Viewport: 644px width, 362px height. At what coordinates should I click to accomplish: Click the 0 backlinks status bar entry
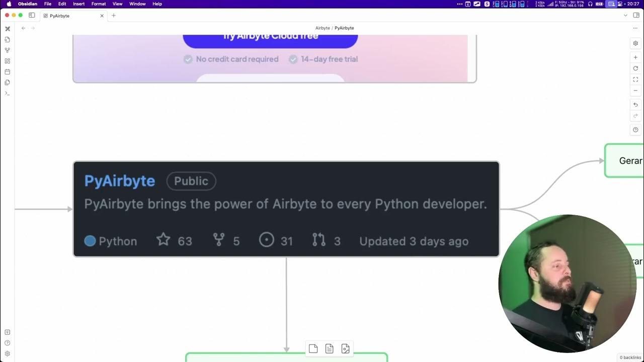[x=630, y=357]
